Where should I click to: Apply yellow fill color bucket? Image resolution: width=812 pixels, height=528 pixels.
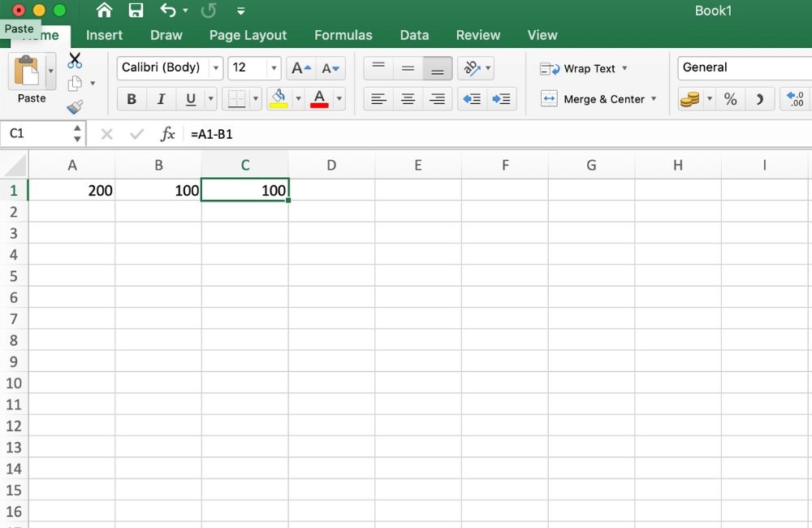click(279, 99)
